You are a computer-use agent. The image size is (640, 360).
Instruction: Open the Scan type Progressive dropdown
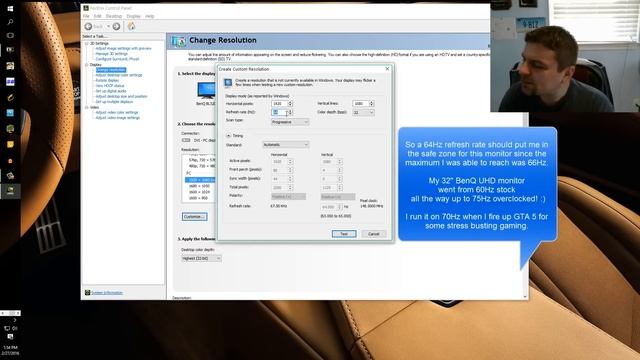[290, 122]
